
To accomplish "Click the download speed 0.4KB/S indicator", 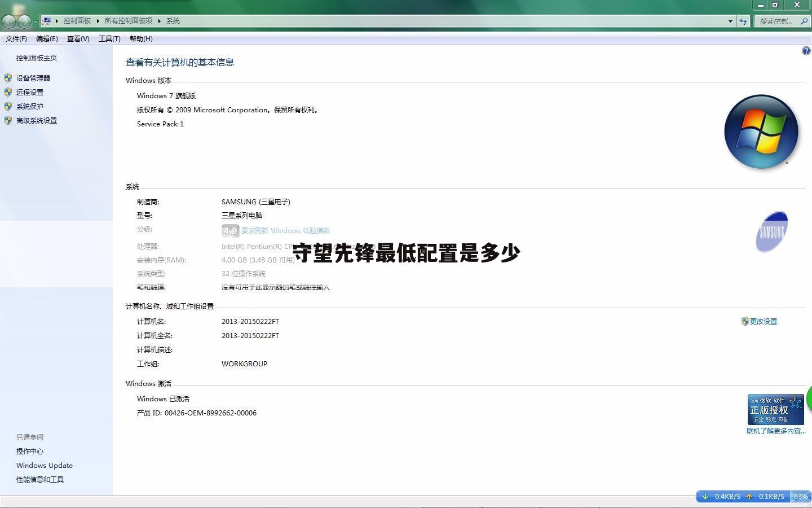I will tap(721, 497).
